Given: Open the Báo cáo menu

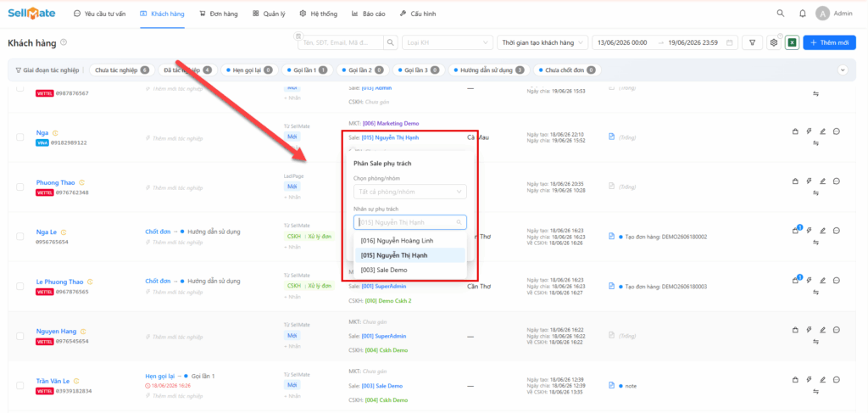Looking at the screenshot, I should pyautogui.click(x=368, y=14).
